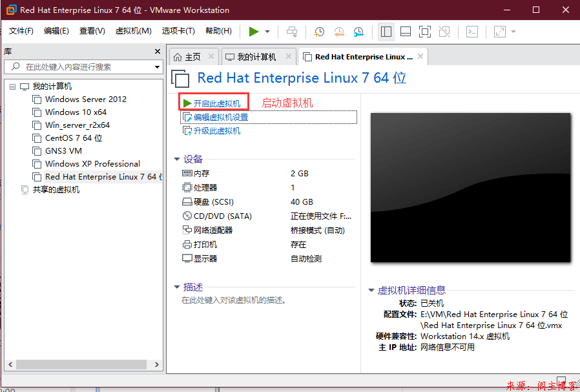Select 共享的虚拟机 in library tree

click(50, 190)
